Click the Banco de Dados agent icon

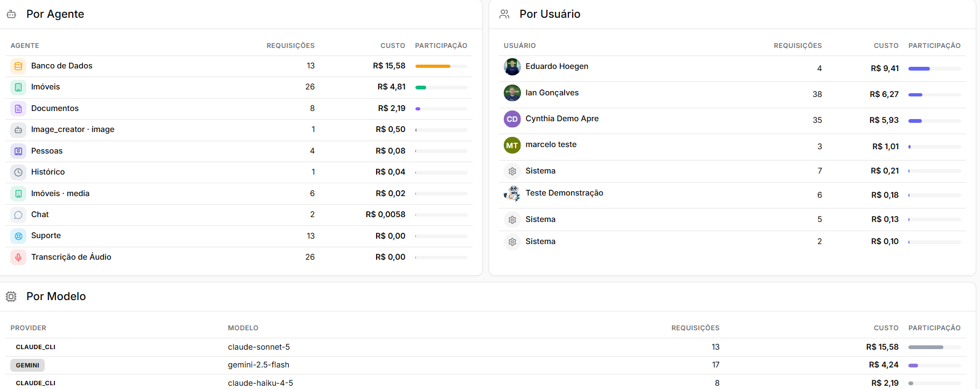[18, 66]
